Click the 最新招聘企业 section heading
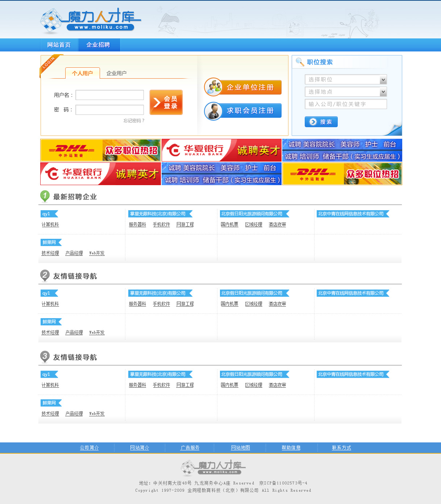The height and width of the screenshot is (504, 441). (x=75, y=197)
